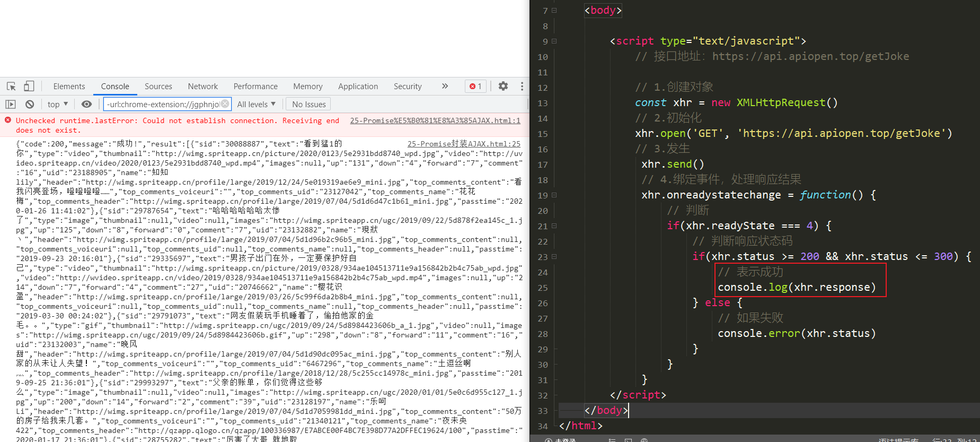Click the API address comment on line 10
Image resolution: width=980 pixels, height=442 pixels.
(772, 56)
